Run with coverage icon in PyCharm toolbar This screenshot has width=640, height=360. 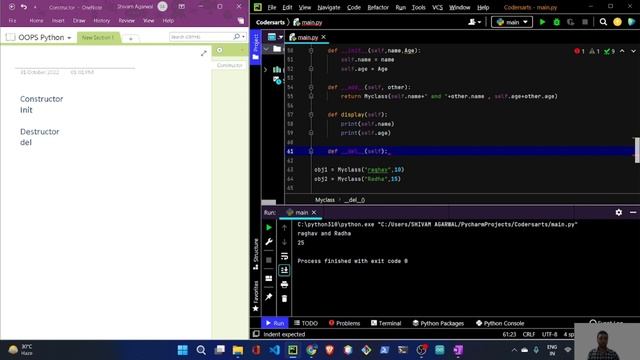pos(571,22)
